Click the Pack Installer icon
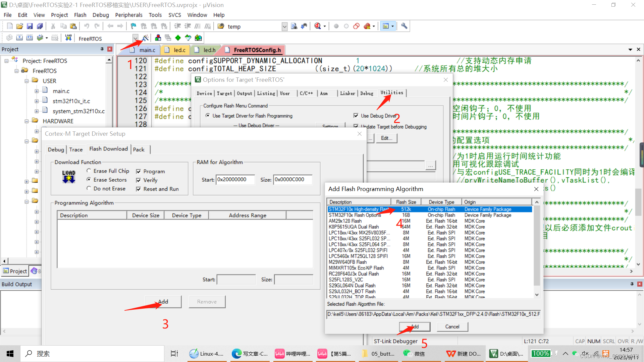Viewport: 644px width, 362px height. pyautogui.click(x=198, y=38)
